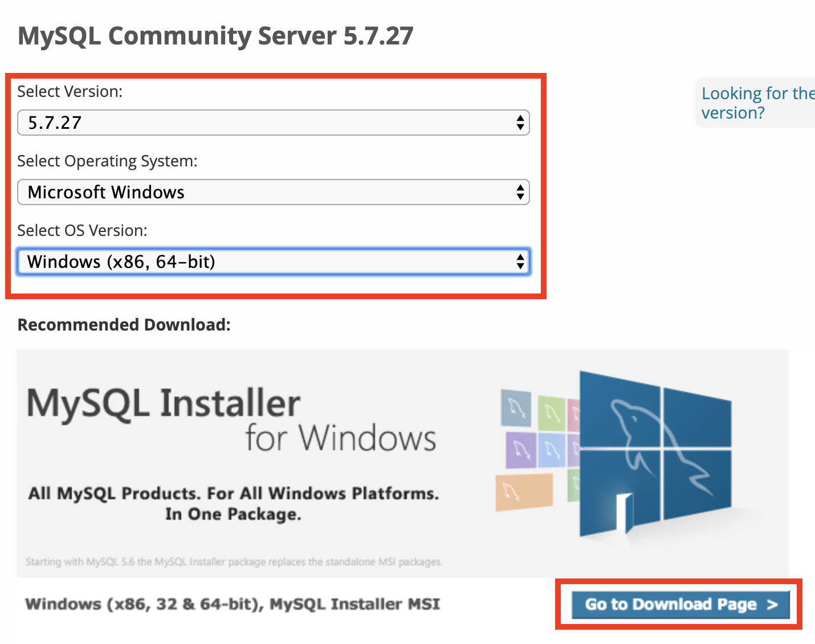Click the OS selector stepper arrows
Screen dimensions: 815x644
pos(520,192)
